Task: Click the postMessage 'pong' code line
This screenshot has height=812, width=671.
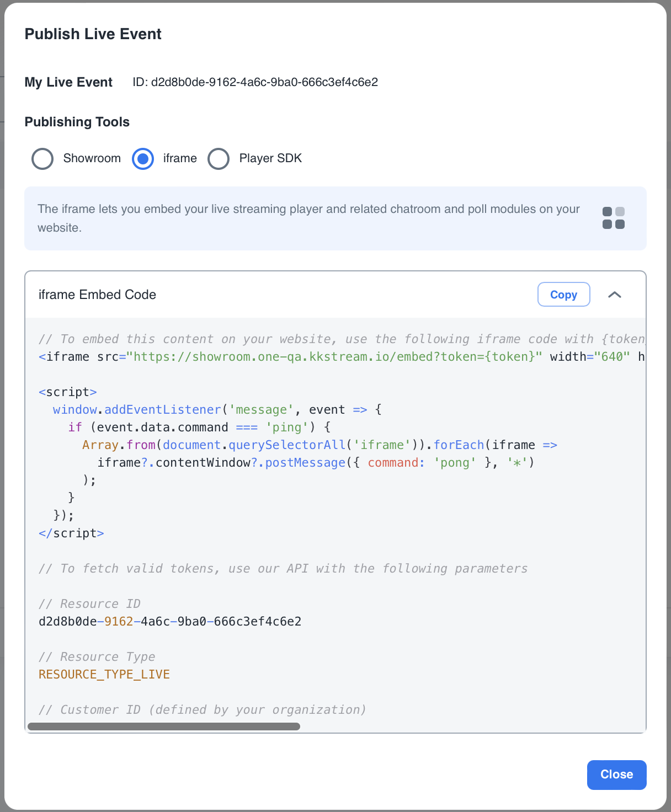Action: click(315, 463)
